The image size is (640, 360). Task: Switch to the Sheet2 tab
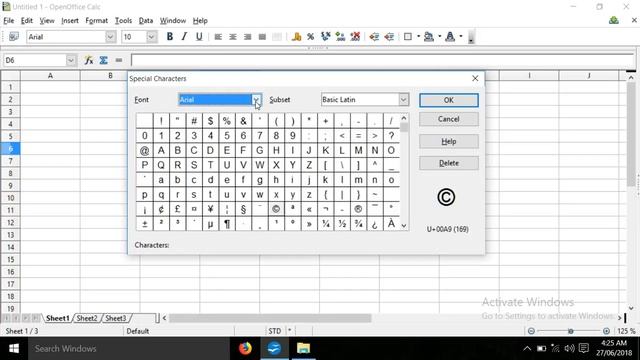click(x=87, y=318)
